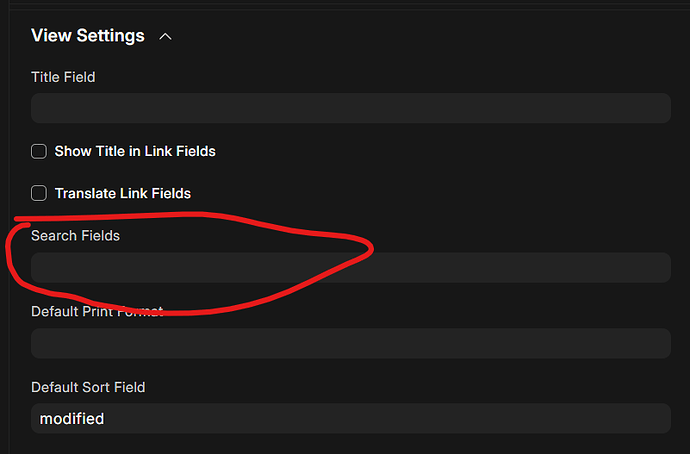Click the Translate Link Fields label text
Viewport: 690px width, 454px height.
pos(123,194)
